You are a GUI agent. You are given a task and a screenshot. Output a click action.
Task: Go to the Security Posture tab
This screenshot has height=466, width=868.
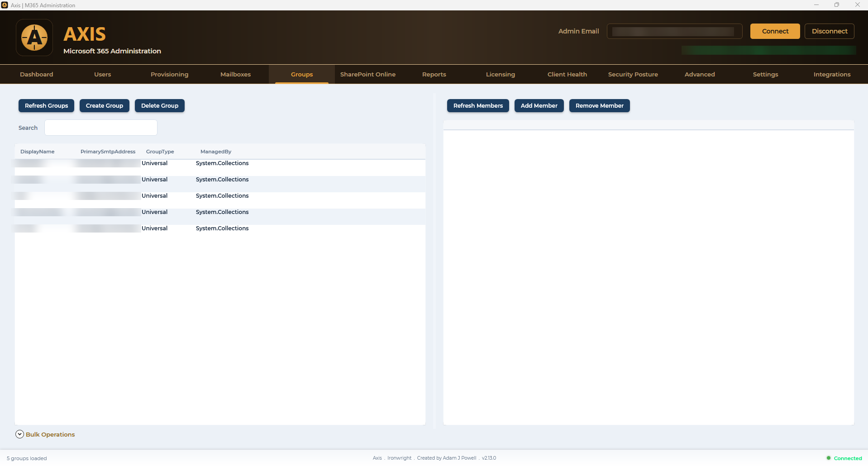tap(633, 74)
